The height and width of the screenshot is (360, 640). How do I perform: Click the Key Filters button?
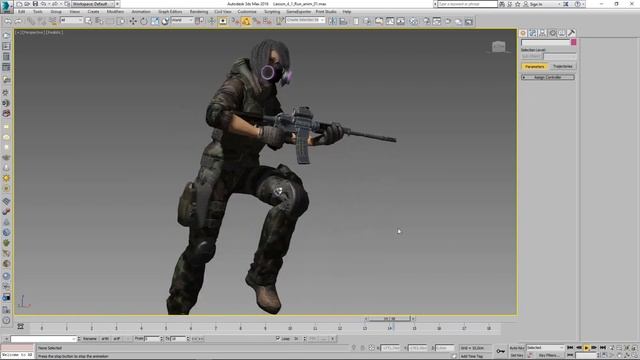click(548, 355)
